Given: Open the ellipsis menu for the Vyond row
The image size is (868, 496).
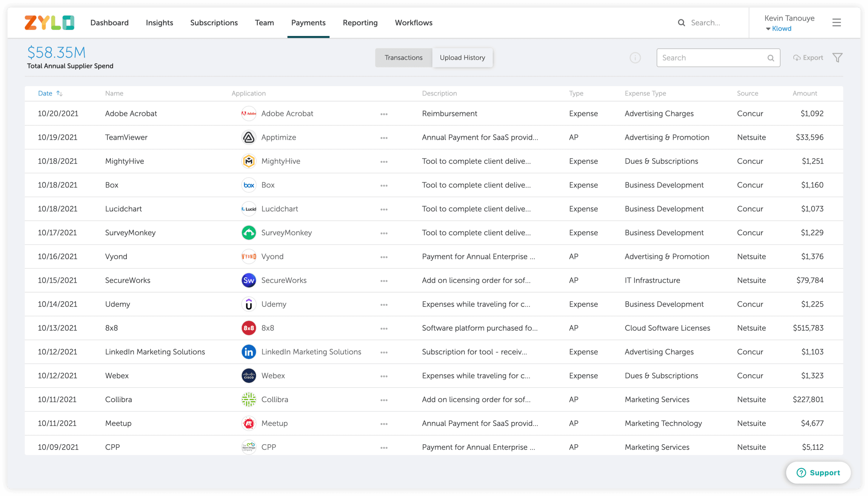Looking at the screenshot, I should pyautogui.click(x=384, y=257).
